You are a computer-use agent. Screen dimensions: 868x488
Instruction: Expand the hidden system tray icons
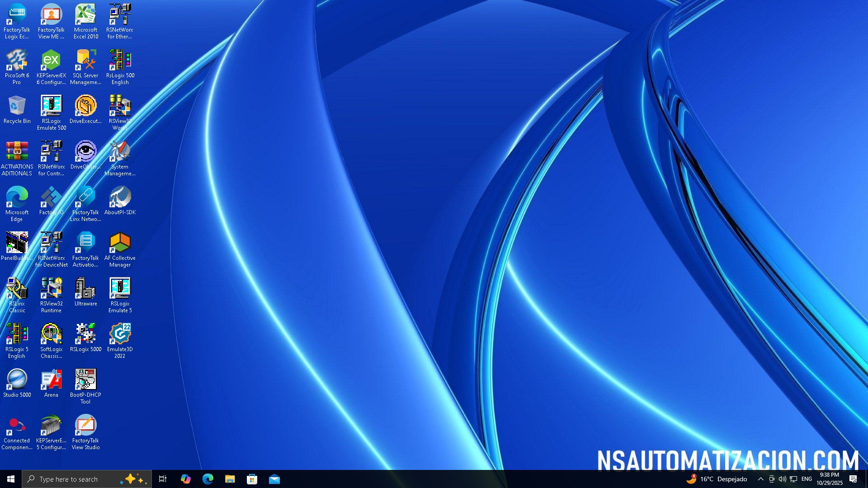(x=760, y=479)
